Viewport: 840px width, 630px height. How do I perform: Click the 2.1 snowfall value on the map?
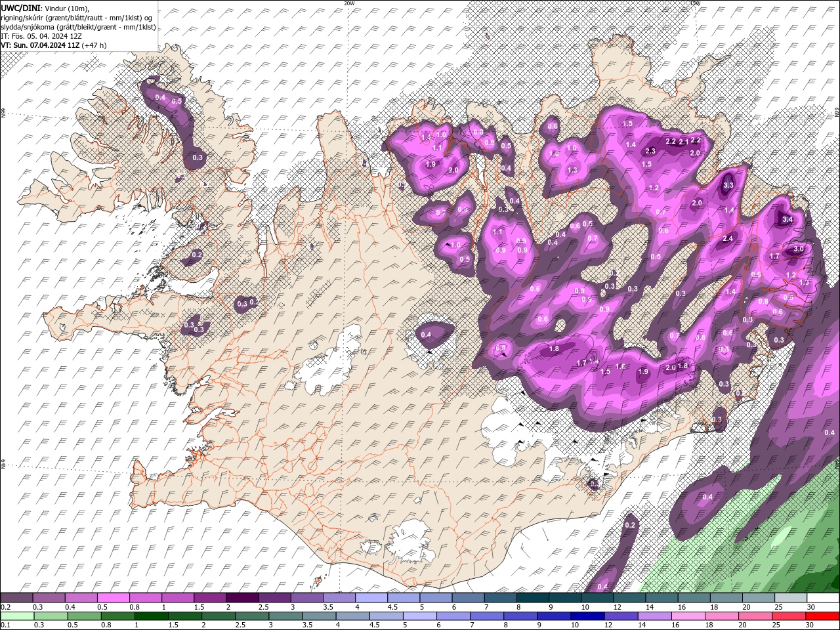tap(683, 142)
